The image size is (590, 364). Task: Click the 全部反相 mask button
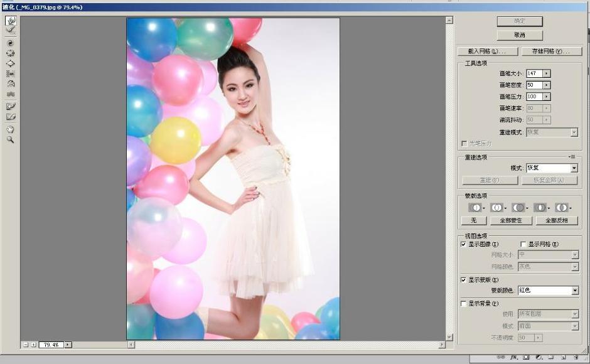(557, 220)
